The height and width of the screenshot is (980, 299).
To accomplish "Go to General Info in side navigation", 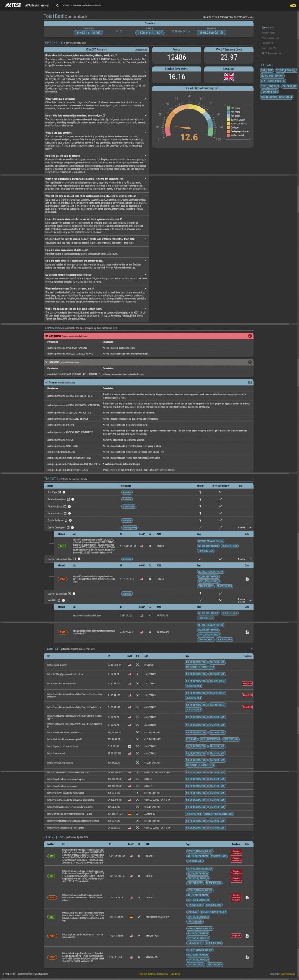I will [x=267, y=28].
